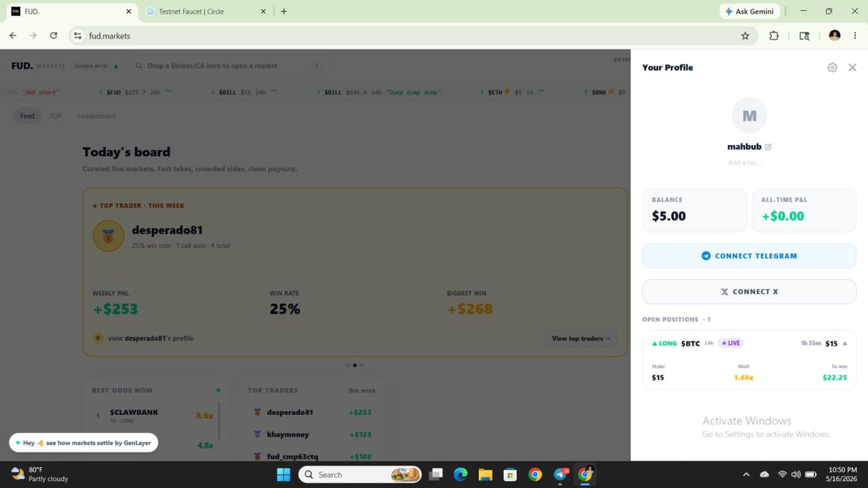Edit the mahbub username pencil icon

[x=768, y=147]
